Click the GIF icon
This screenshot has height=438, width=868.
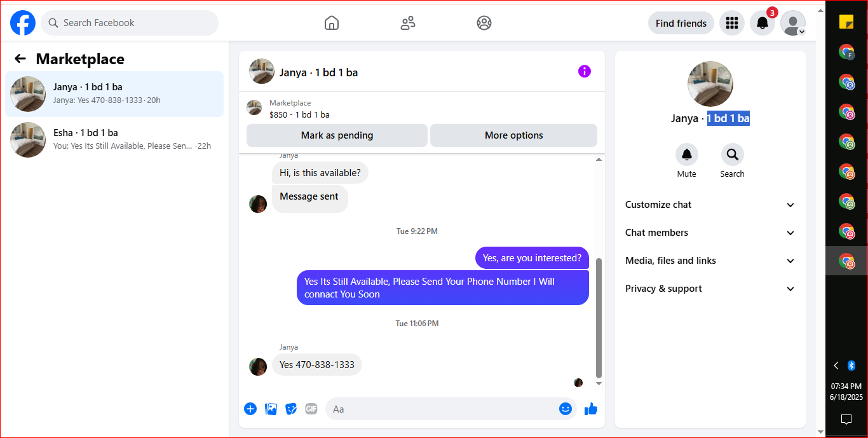(311, 409)
